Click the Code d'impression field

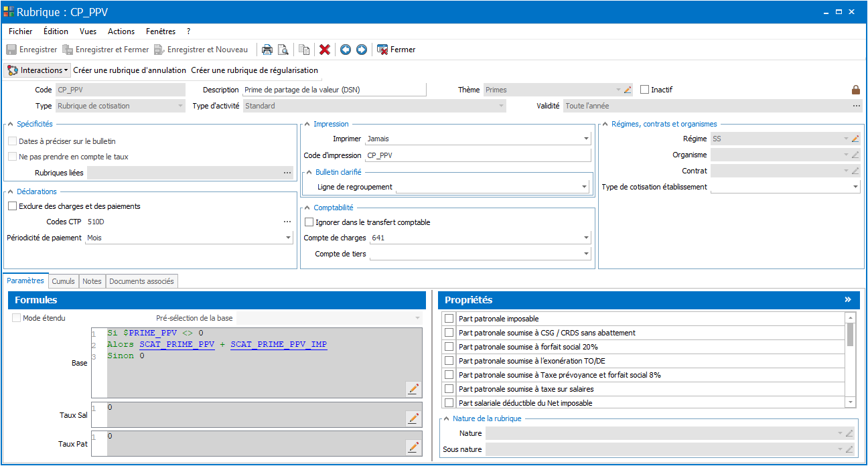[x=478, y=155]
